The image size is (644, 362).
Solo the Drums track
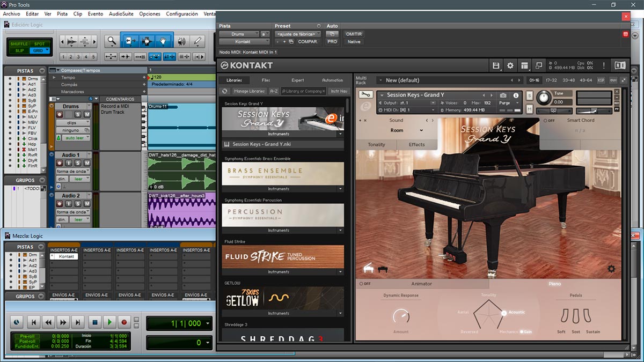pos(78,114)
